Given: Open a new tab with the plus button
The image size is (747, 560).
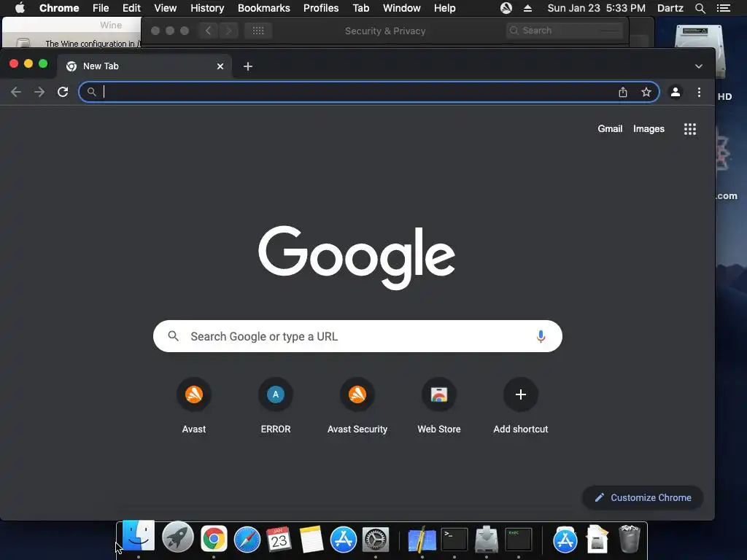Looking at the screenshot, I should pos(248,66).
